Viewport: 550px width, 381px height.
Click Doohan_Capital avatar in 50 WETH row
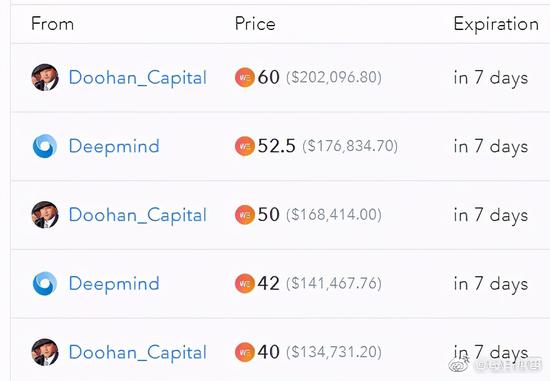click(45, 215)
